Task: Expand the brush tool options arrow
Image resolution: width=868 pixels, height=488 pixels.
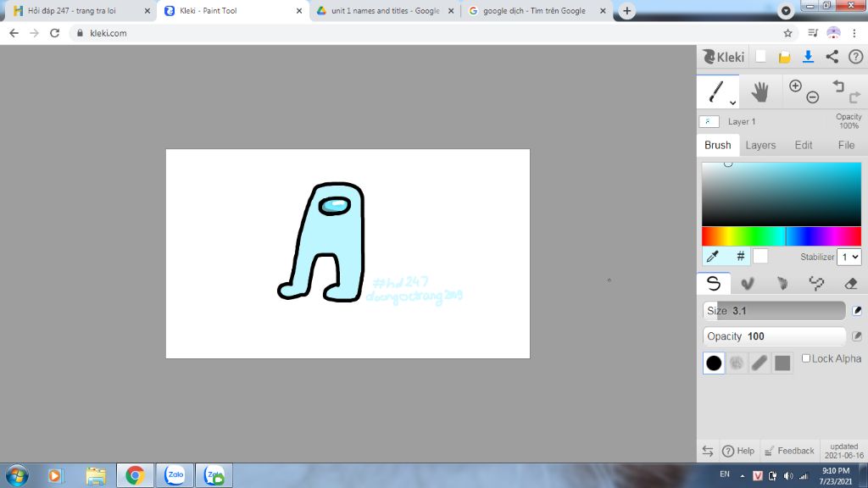Action: tap(732, 103)
